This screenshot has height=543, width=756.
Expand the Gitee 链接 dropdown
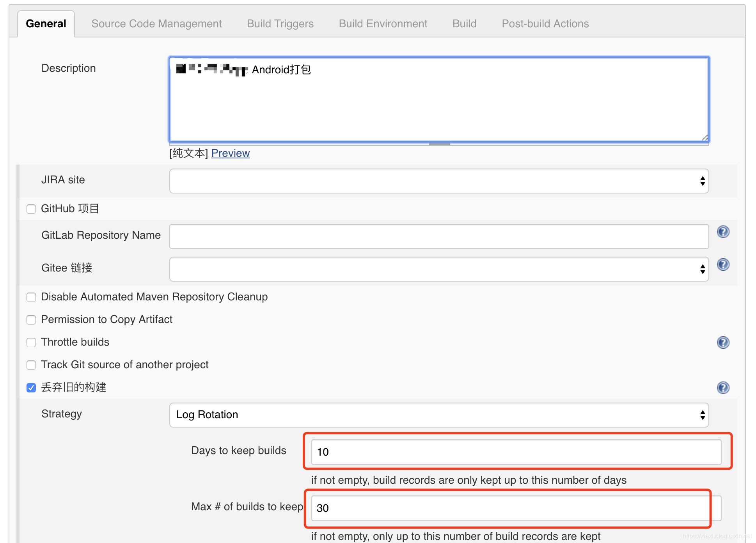pos(439,269)
